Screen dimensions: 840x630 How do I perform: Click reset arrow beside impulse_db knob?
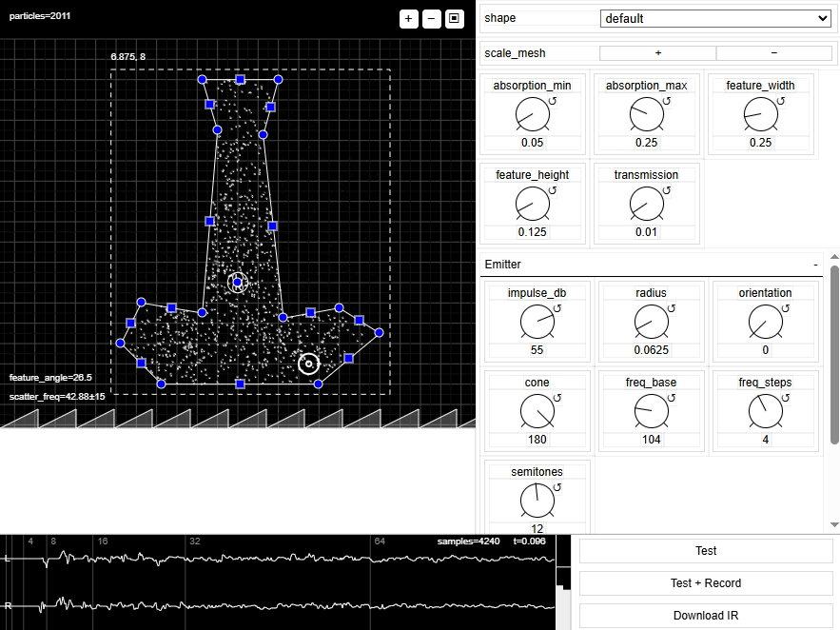[557, 308]
